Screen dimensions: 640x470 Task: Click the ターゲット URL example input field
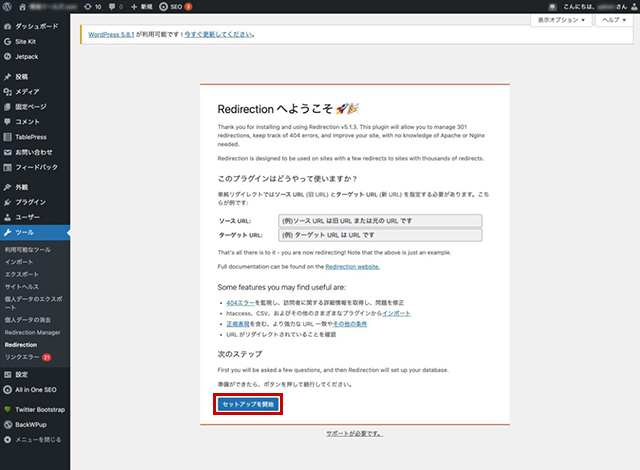click(x=380, y=235)
